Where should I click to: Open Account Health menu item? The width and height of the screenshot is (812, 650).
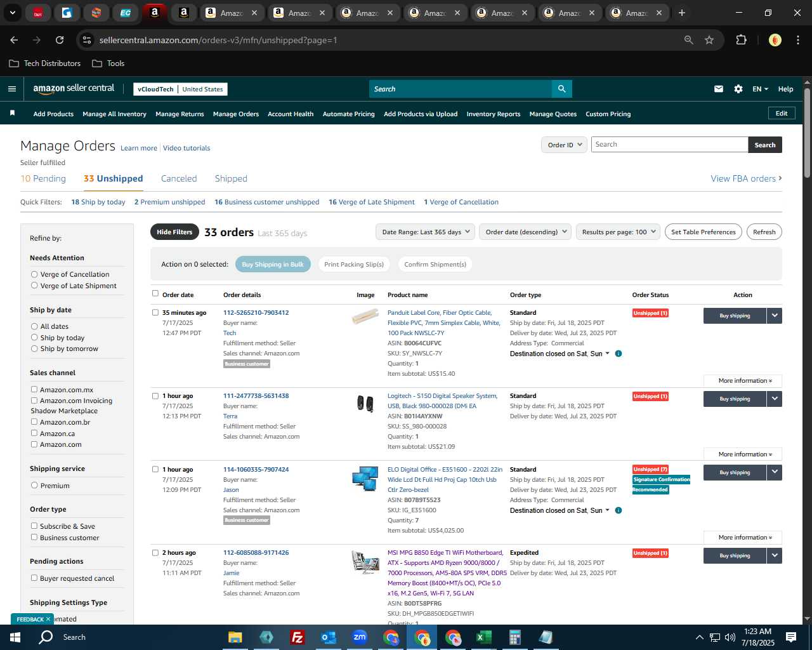click(291, 114)
